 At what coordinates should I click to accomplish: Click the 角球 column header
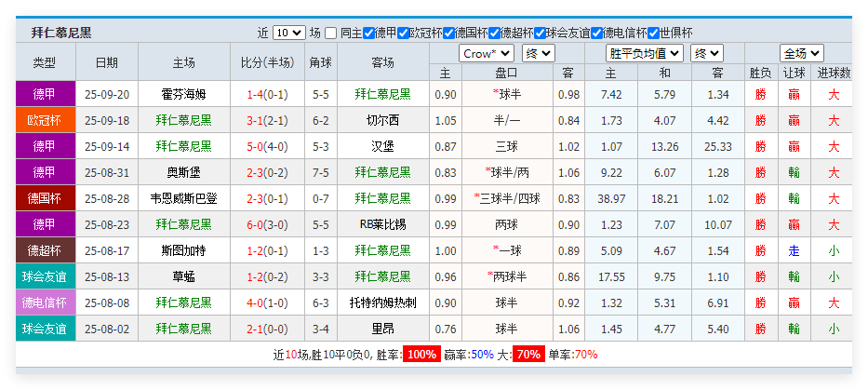320,62
